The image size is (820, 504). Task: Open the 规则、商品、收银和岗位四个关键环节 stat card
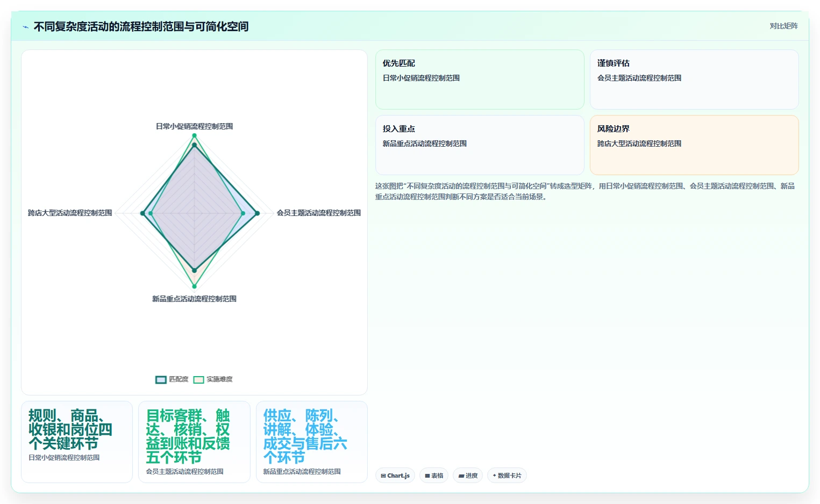(77, 442)
